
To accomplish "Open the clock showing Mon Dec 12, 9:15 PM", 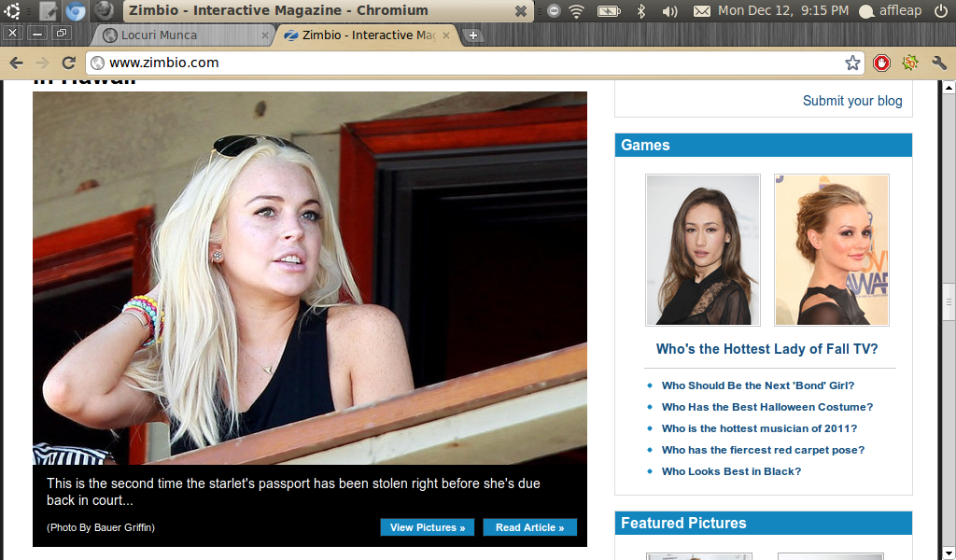I will click(783, 10).
